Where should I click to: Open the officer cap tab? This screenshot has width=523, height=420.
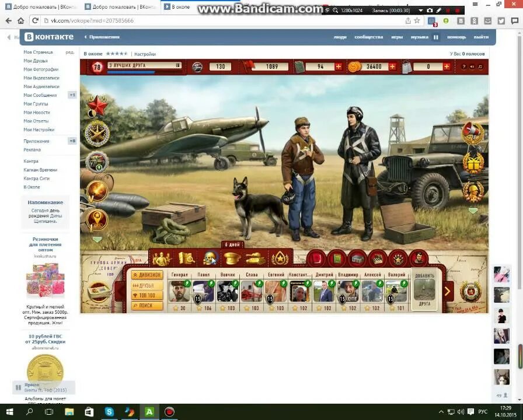(x=232, y=258)
